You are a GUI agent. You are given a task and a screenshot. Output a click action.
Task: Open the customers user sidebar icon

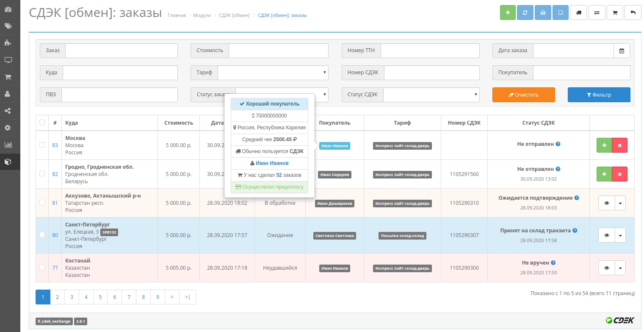coord(8,94)
